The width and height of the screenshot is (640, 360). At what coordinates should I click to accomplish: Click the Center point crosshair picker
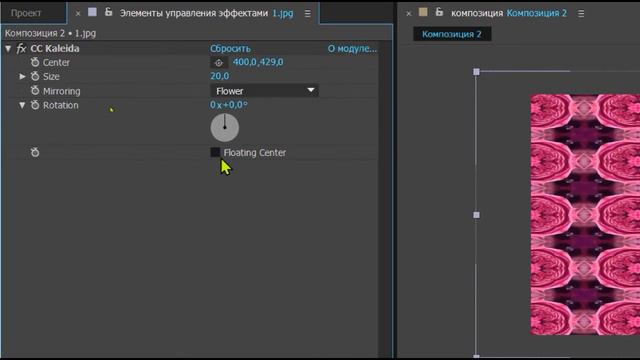(219, 63)
